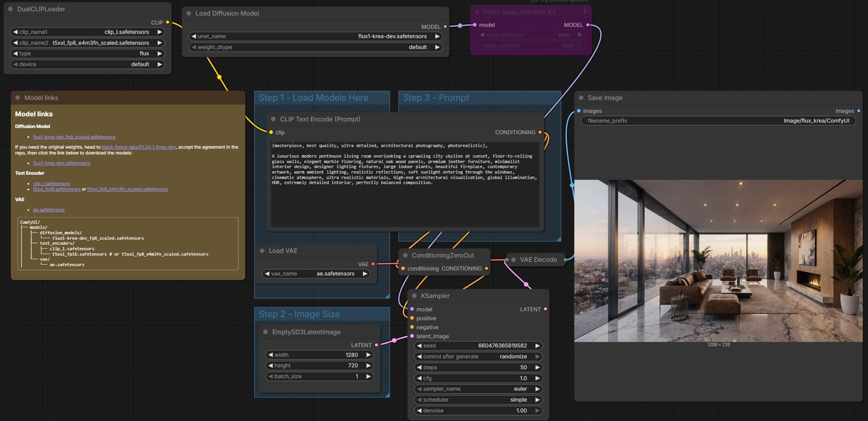Collapse the Save Image node dot
Viewport: 868px width, 421px height.
[581, 98]
